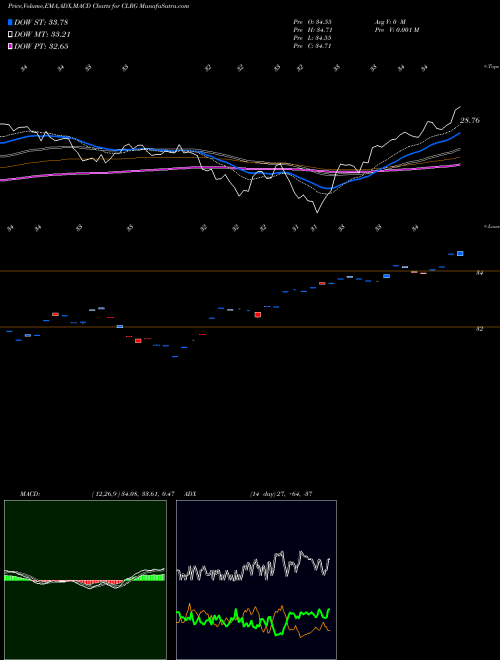This screenshot has height=660, width=500.
Task: Click the latest large blue candle at the far right
Action: click(460, 253)
